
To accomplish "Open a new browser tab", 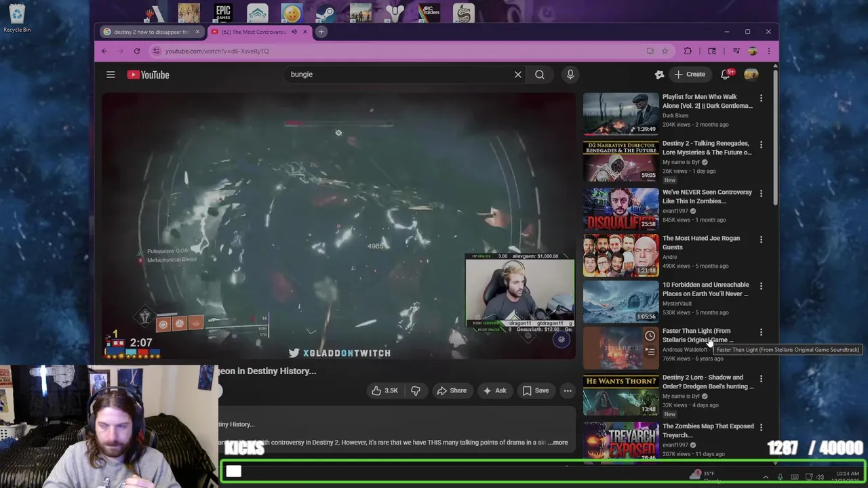I will pos(321,32).
